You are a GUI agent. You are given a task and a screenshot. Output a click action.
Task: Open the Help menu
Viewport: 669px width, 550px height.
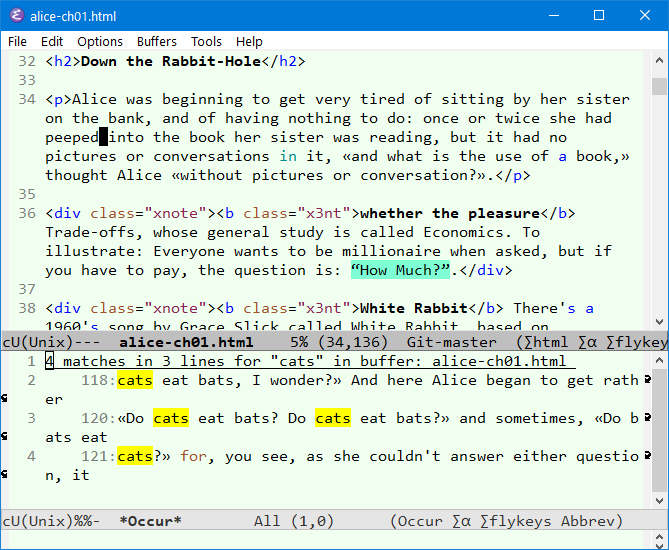click(x=249, y=41)
